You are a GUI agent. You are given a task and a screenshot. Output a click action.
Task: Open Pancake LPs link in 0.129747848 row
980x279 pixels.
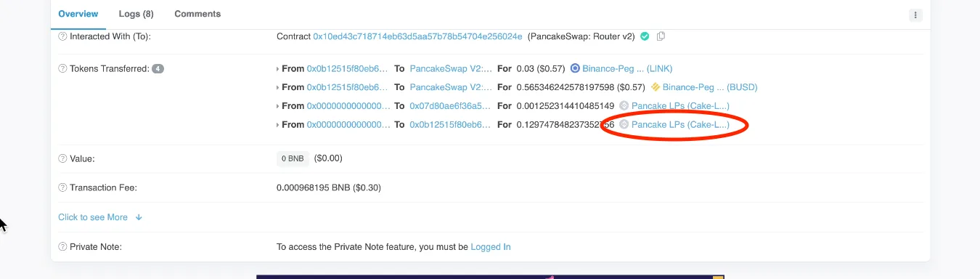click(x=680, y=125)
